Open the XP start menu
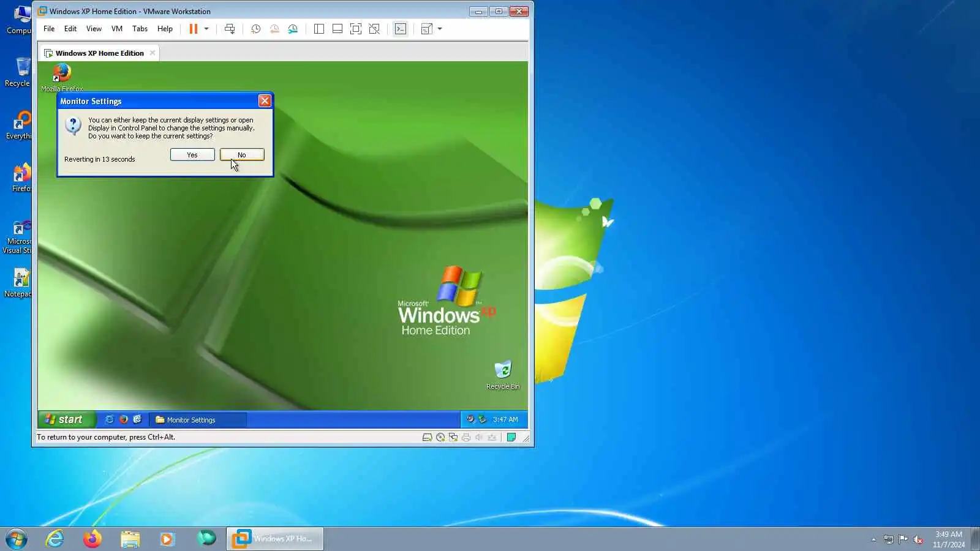The image size is (980, 551). (67, 419)
